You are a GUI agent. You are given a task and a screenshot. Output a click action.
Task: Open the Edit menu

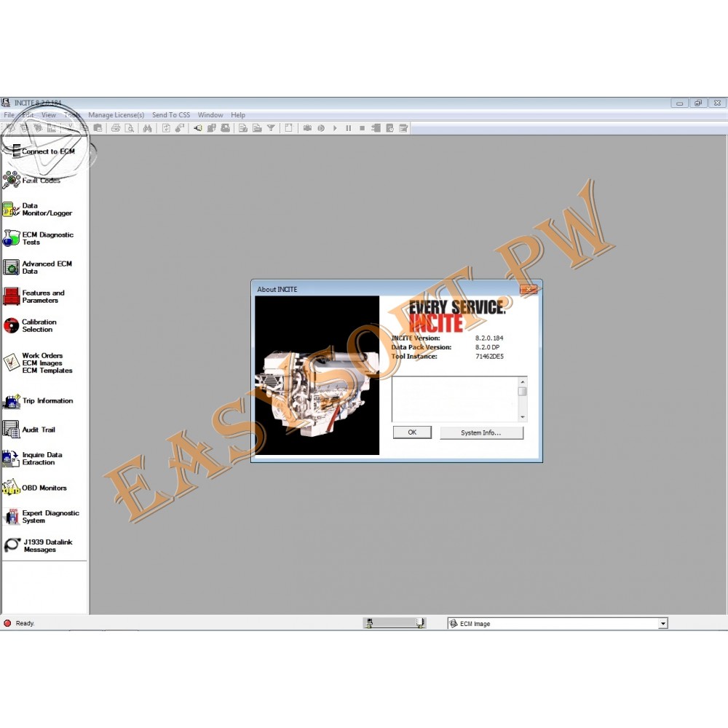(x=28, y=115)
